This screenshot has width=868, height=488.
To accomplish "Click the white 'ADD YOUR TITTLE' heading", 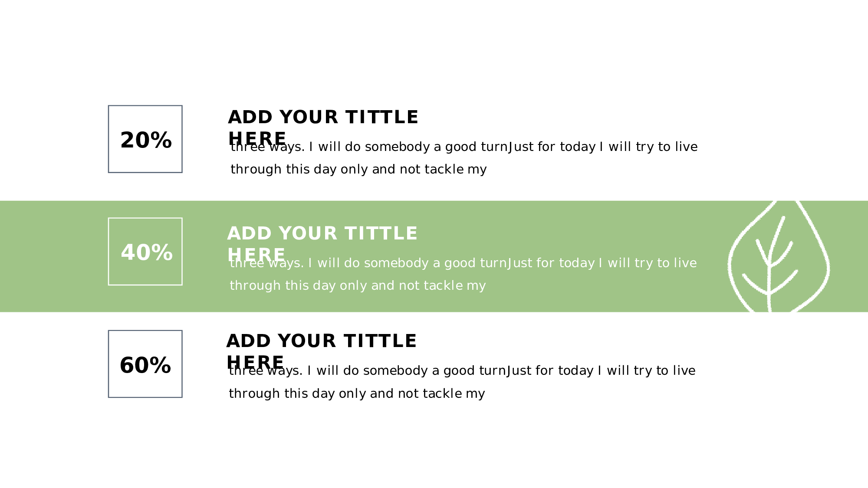I will coord(322,234).
